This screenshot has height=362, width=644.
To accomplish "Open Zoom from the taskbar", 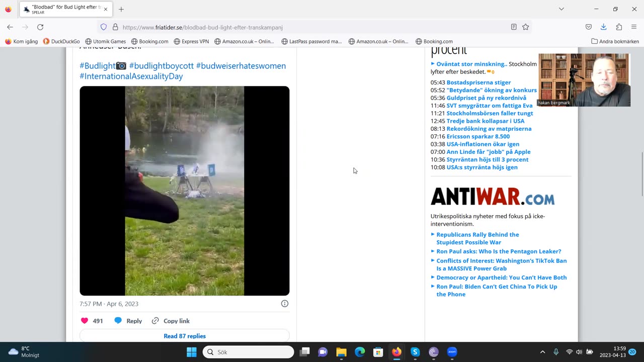I will [452, 352].
